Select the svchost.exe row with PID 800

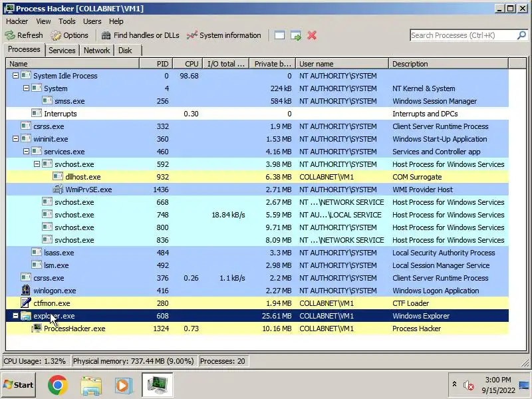(257, 227)
